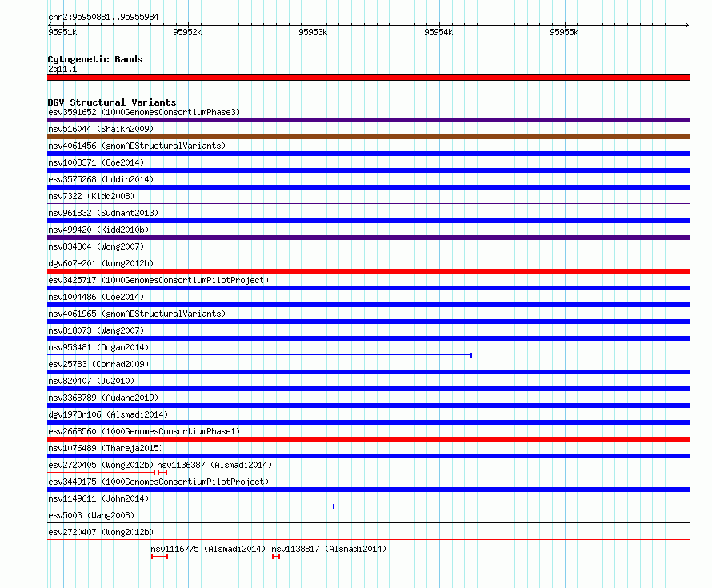Select variant label nsv953481 (Dogan2014)
The image size is (712, 588).
pyautogui.click(x=98, y=347)
